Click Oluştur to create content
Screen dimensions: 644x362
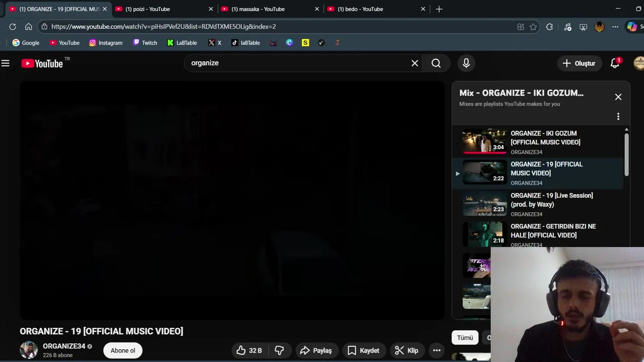579,63
